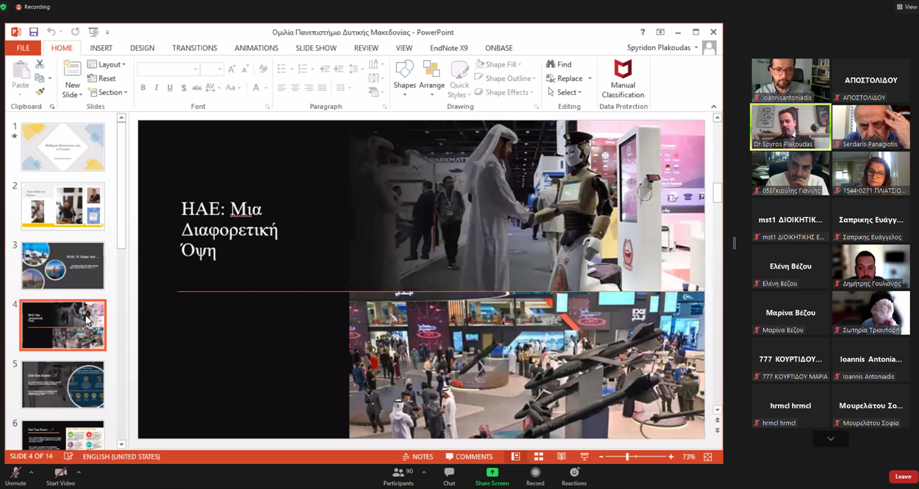Open Zoom Chat panel
This screenshot has width=919, height=489.
click(449, 476)
